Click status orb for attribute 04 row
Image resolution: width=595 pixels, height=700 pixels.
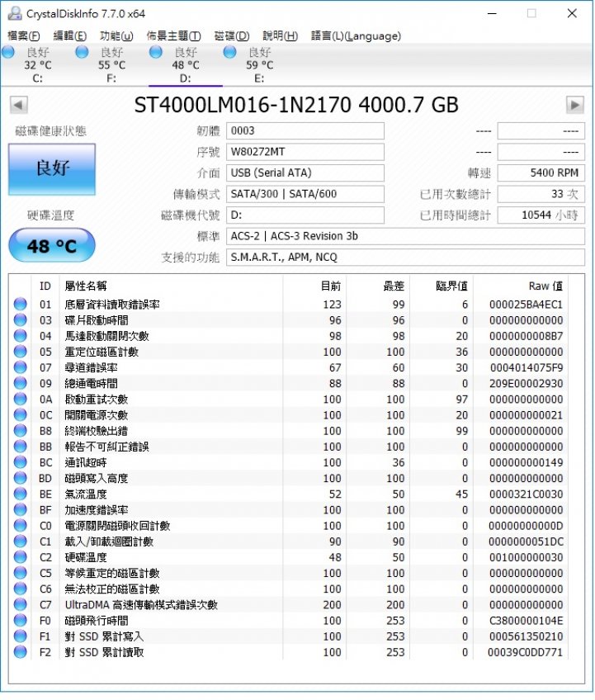[20, 336]
